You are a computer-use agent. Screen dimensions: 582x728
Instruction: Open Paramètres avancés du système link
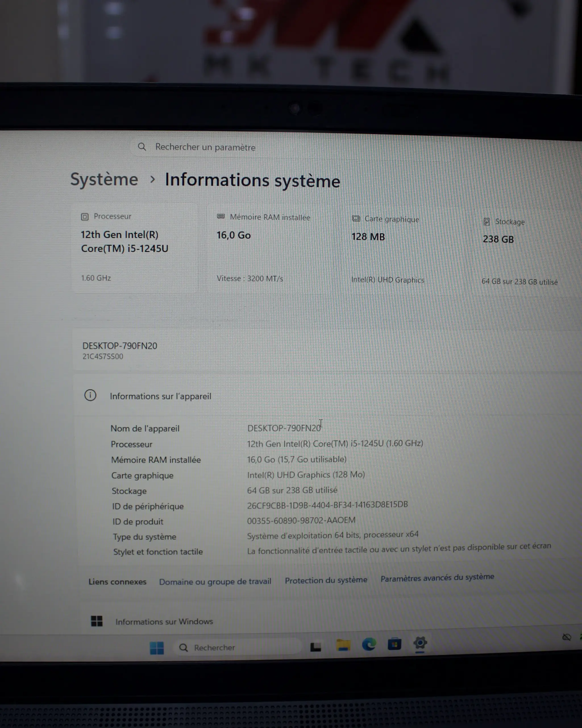437,578
